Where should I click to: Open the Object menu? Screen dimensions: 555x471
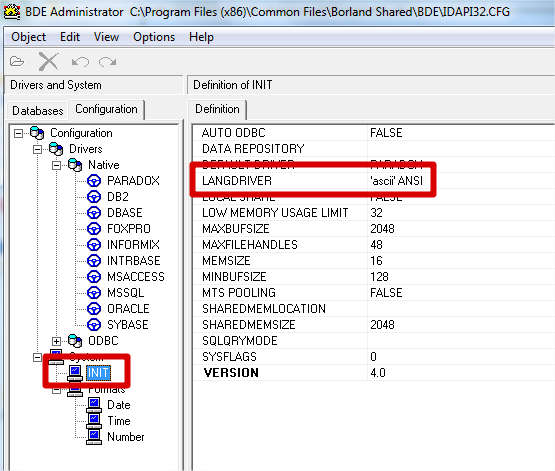(x=28, y=37)
